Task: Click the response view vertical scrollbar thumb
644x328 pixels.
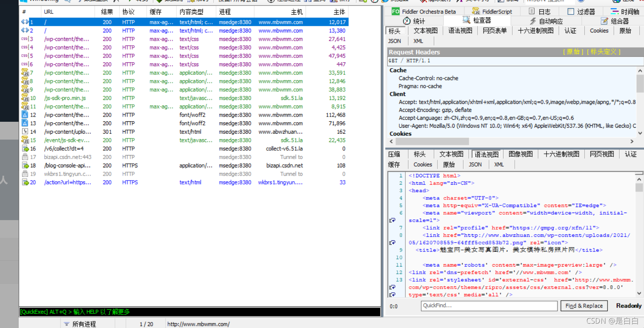Action: [x=639, y=187]
